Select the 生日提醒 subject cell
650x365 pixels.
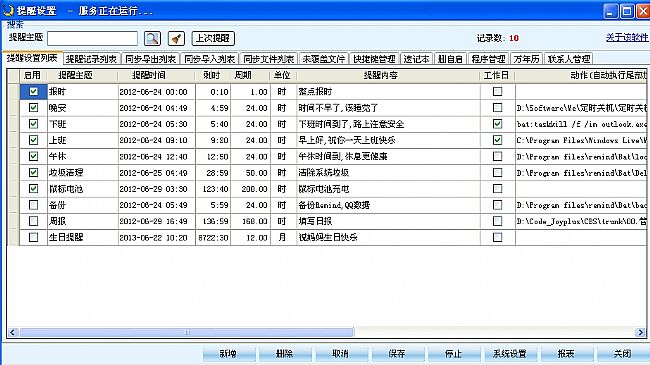point(83,237)
